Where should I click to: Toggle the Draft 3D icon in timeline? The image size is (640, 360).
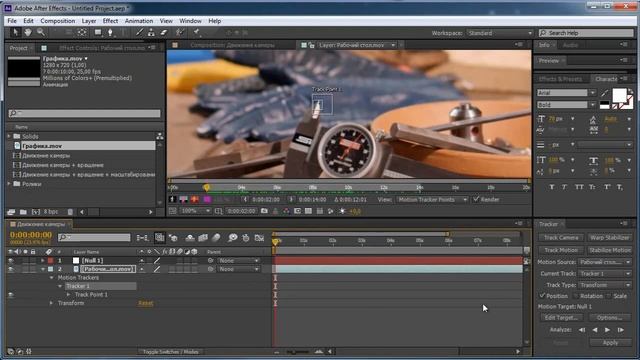173,238
